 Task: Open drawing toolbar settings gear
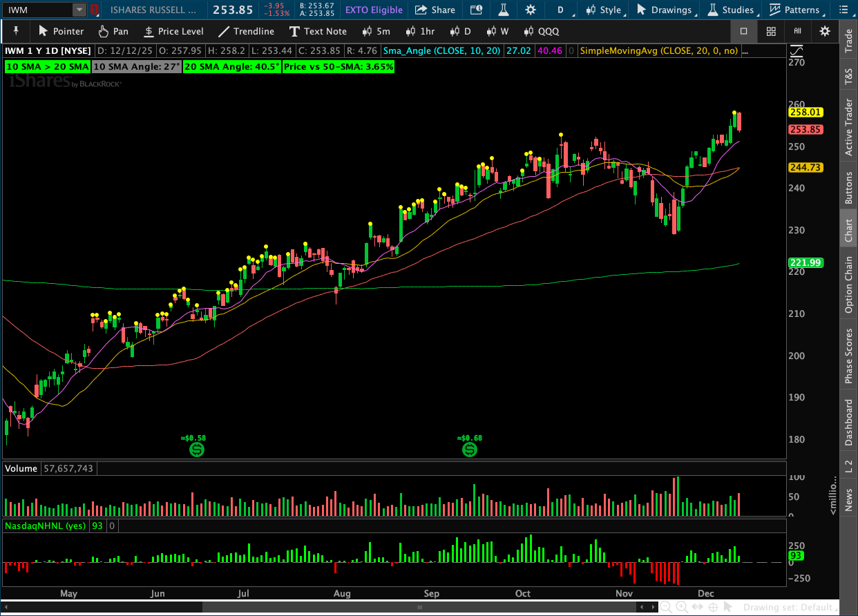click(x=825, y=31)
